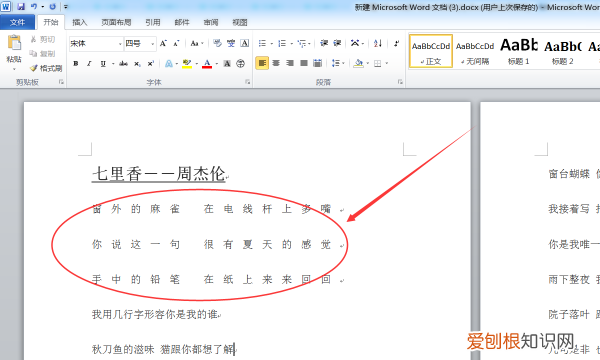This screenshot has height=360, width=600.
Task: Justify the text
Action: point(304,63)
